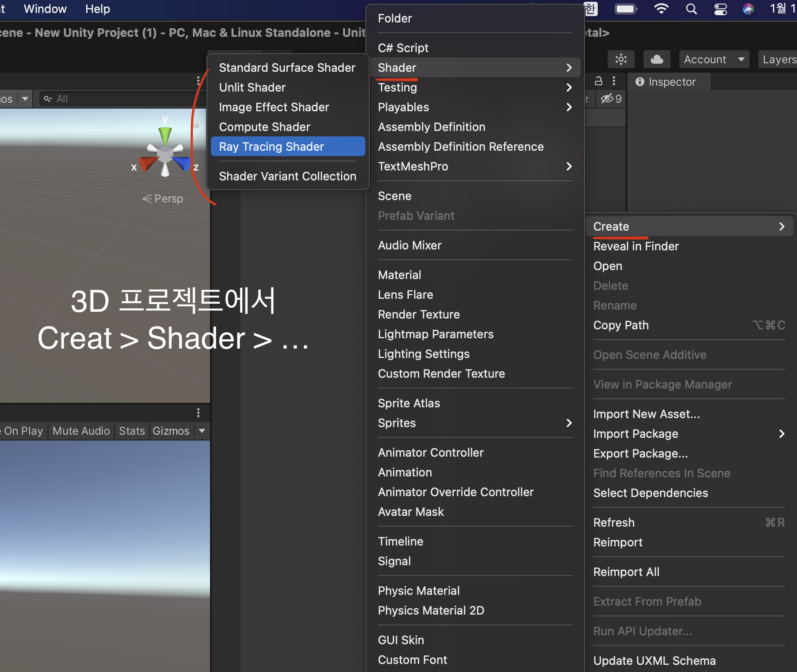This screenshot has height=672, width=797.
Task: Expand the Testing submenu
Action: [475, 87]
